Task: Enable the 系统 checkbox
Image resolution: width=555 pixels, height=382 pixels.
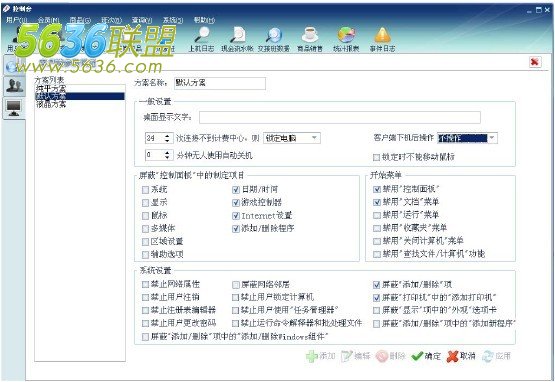Action: tap(145, 190)
